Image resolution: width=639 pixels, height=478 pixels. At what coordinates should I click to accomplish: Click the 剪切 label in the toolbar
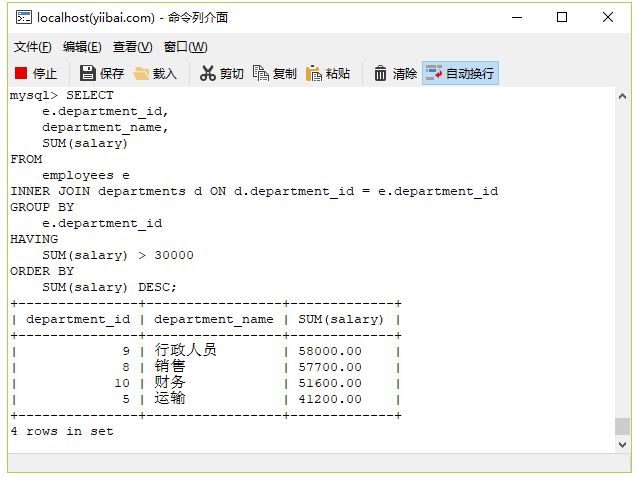pos(232,74)
